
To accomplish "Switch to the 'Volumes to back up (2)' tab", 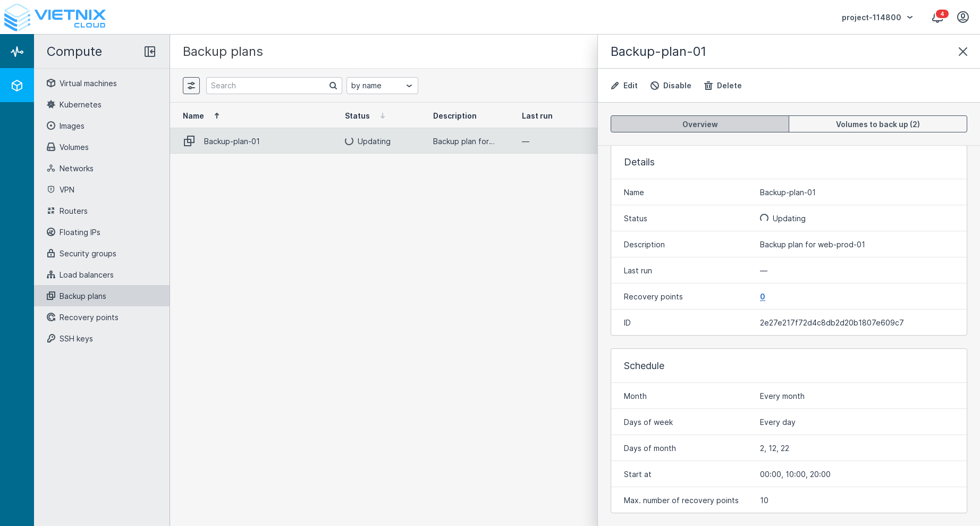I will (x=877, y=124).
